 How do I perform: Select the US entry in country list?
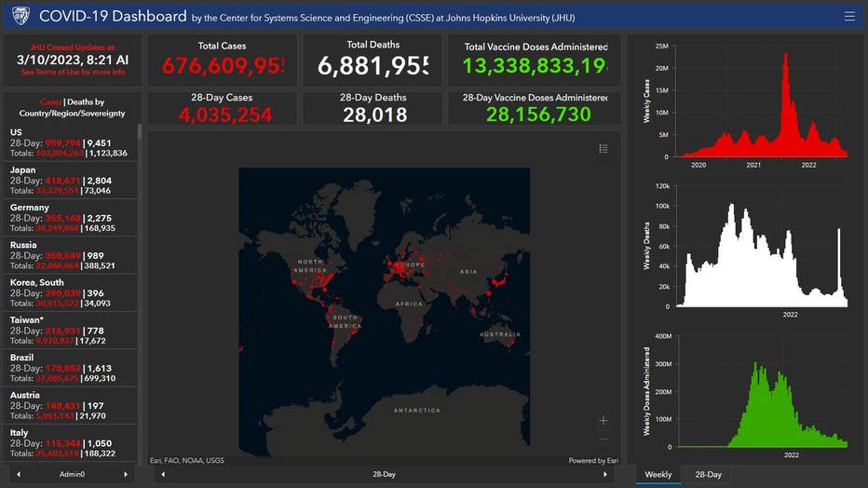pyautogui.click(x=69, y=142)
